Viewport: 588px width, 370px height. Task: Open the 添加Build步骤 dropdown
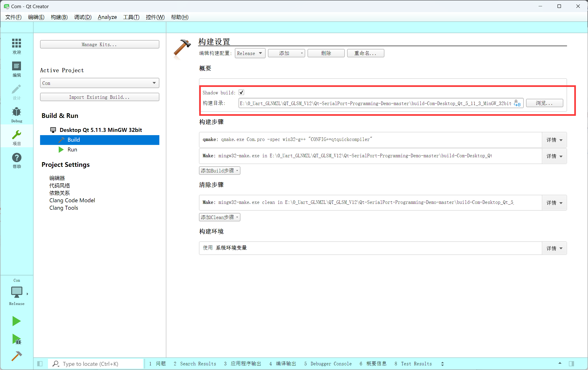(219, 171)
